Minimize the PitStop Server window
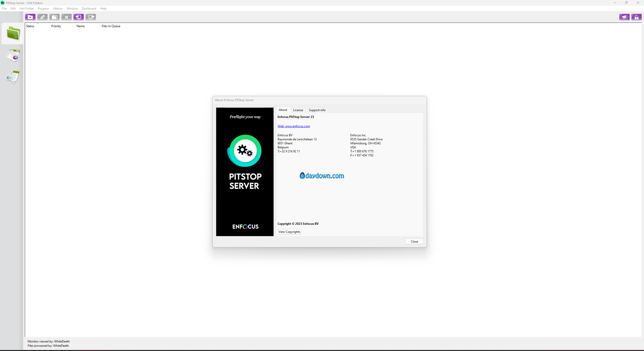Image resolution: width=644 pixels, height=351 pixels. [x=615, y=3]
